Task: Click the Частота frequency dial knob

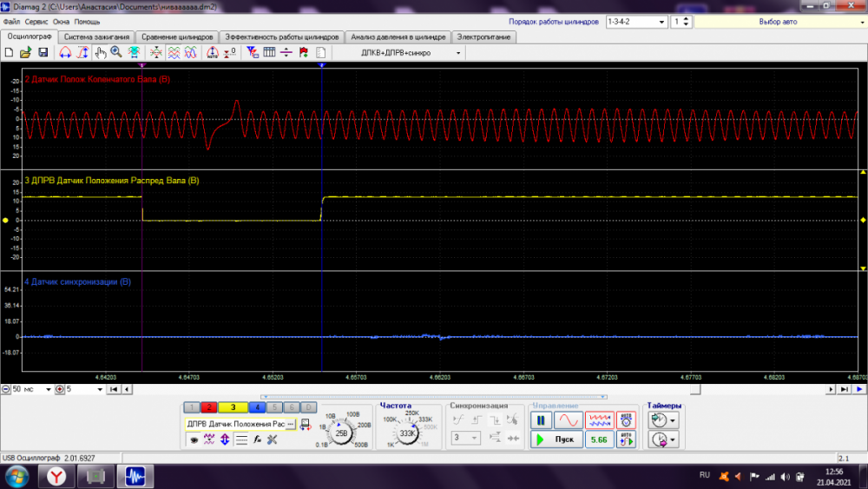Action: click(406, 433)
